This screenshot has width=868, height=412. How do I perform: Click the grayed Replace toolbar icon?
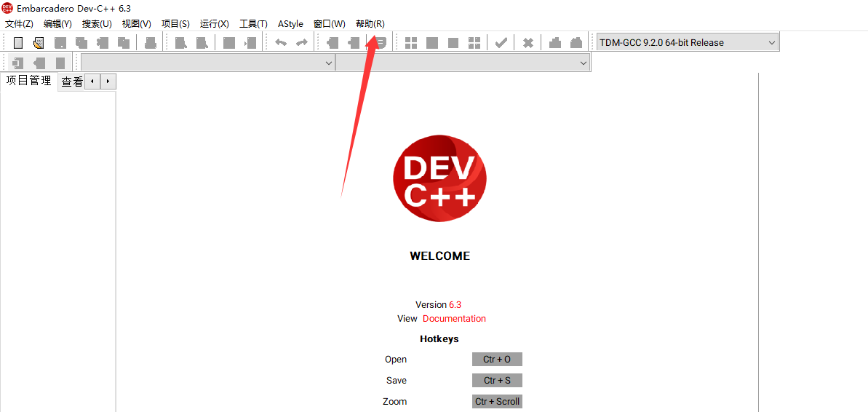[202, 43]
